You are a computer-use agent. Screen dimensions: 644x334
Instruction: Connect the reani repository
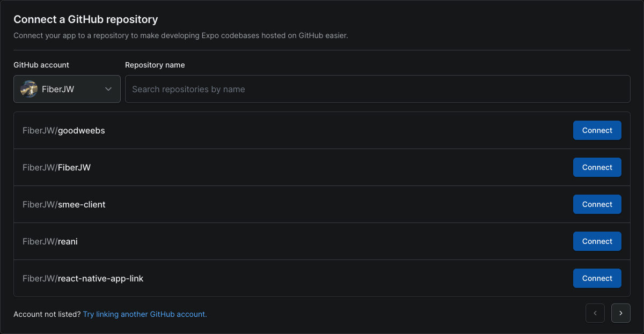tap(597, 241)
